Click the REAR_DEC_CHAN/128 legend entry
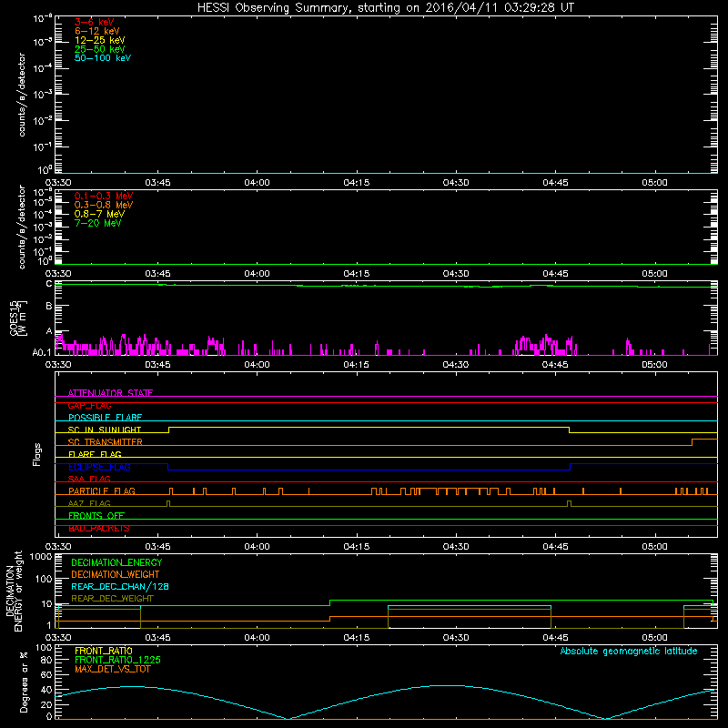Viewport: 728px width, 728px height. 120,586
